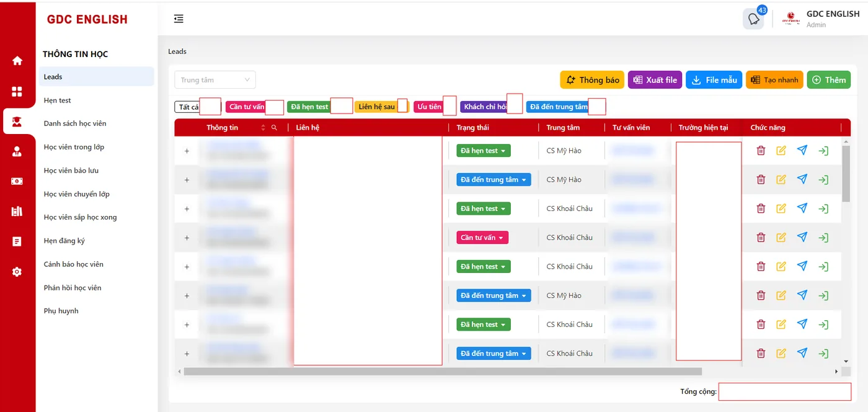Open the Đã đến trung tâm status dropdown in the CS Khoái Châu row
Screen dimensions: 868x412
(x=494, y=354)
